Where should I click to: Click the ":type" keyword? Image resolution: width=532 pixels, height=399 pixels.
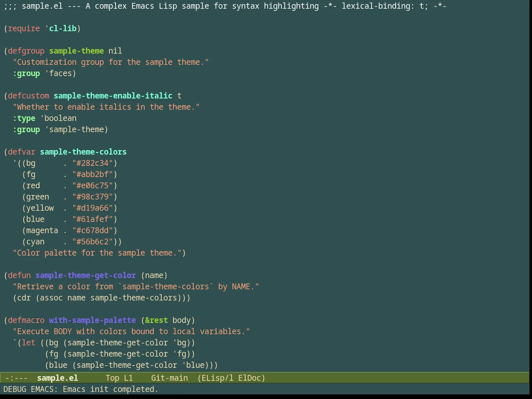[x=24, y=118]
